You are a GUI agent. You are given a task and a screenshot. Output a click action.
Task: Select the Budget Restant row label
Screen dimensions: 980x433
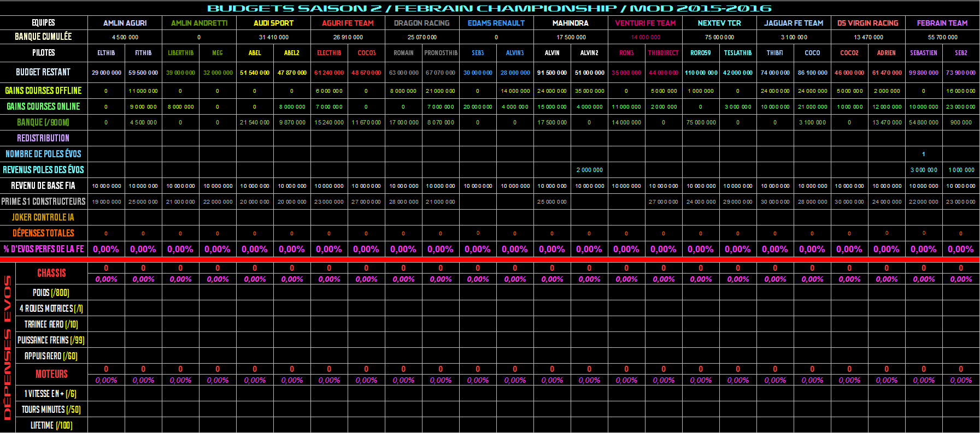(x=43, y=72)
